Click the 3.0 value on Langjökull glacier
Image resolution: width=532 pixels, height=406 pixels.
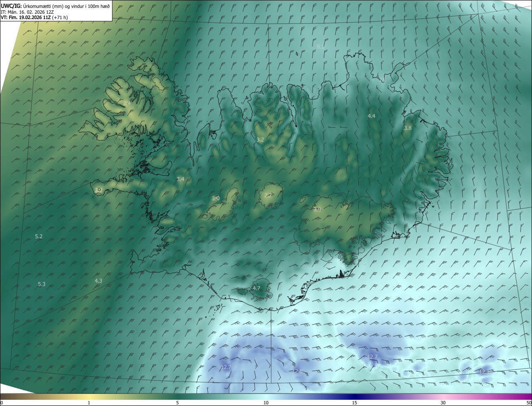(216, 198)
